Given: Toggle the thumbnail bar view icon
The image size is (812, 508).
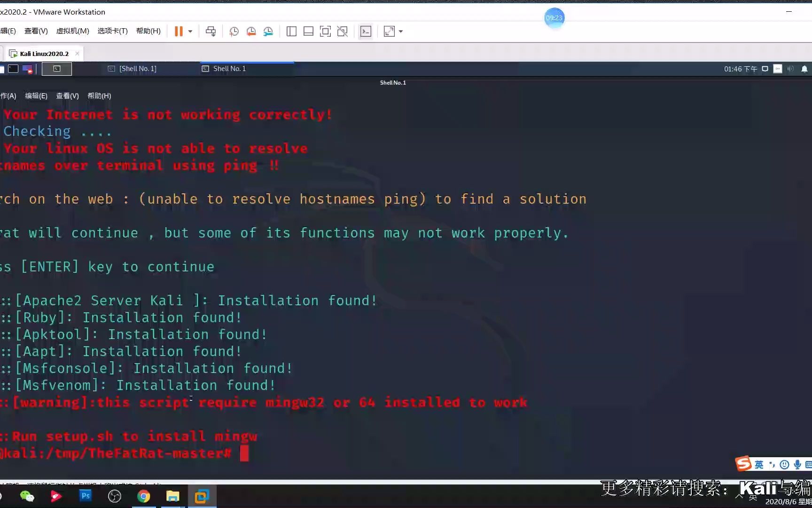Looking at the screenshot, I should click(308, 32).
